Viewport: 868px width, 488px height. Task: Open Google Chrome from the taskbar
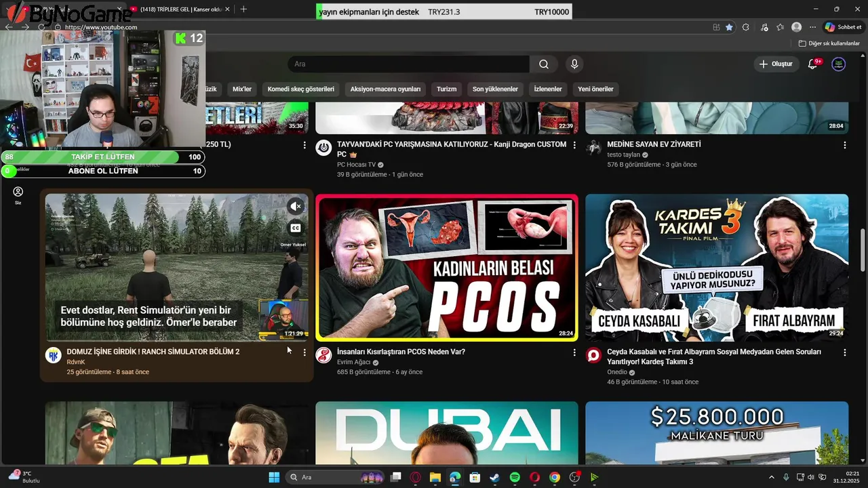555,477
